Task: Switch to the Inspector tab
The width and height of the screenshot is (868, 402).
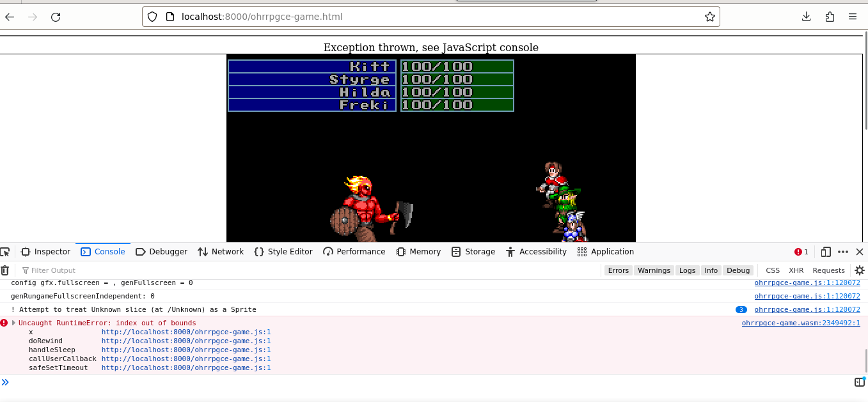Action: (x=45, y=252)
